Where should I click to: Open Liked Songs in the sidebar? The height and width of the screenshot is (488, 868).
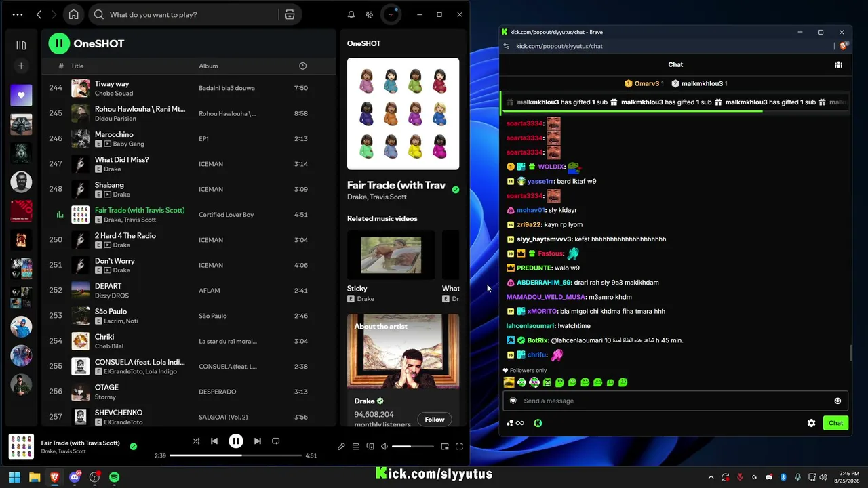pos(21,96)
